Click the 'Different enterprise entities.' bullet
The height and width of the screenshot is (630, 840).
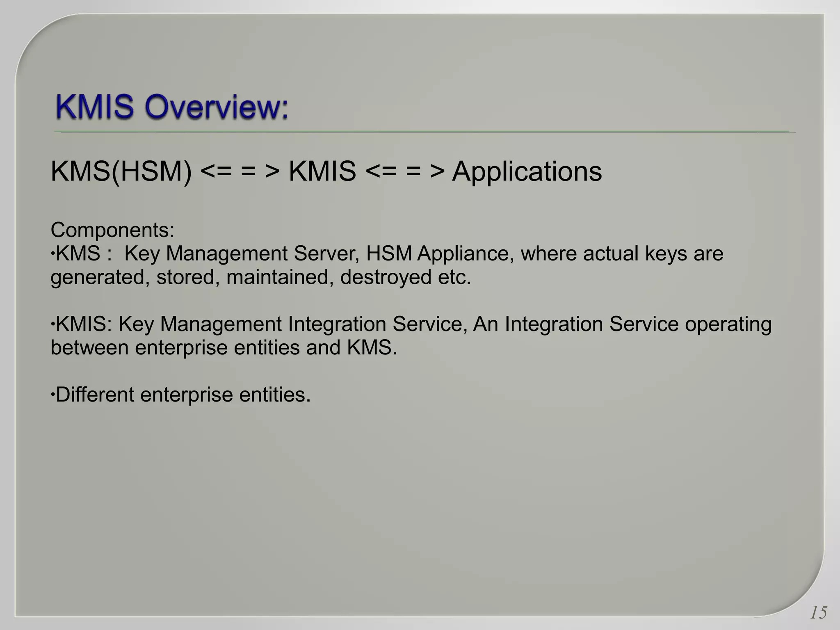click(x=180, y=395)
